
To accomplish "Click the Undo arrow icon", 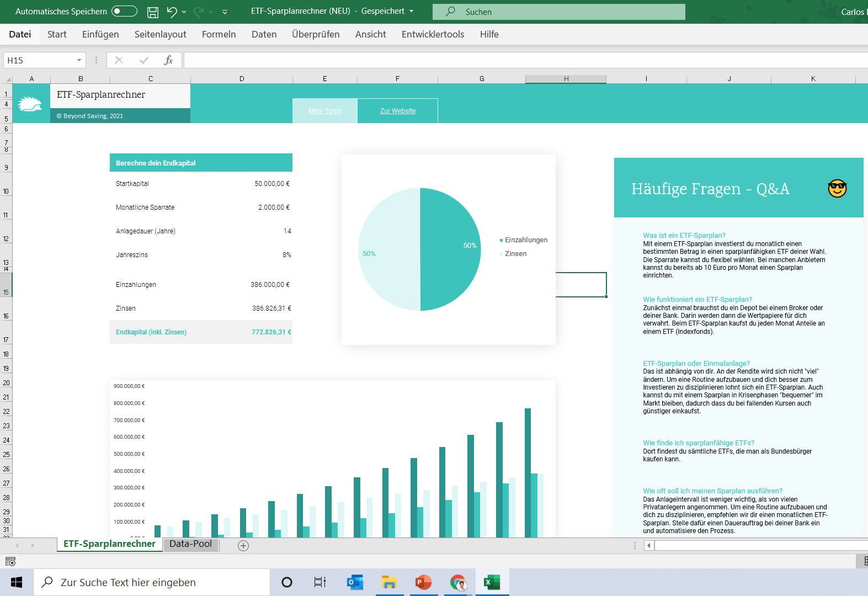I will [172, 12].
